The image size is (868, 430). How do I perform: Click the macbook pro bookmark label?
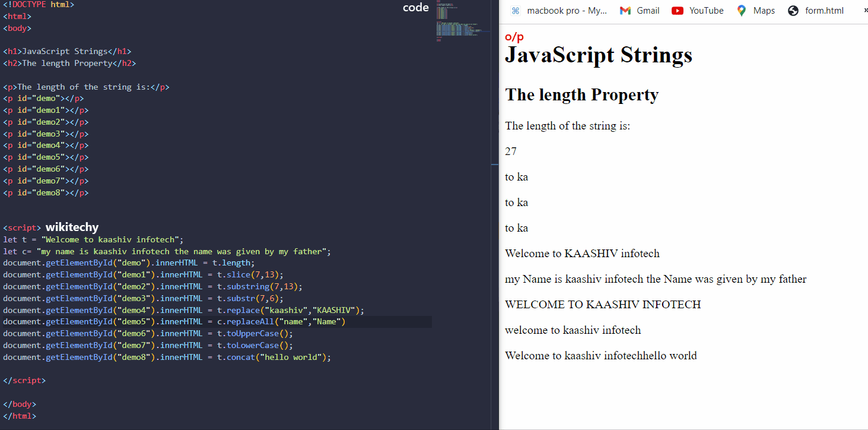[567, 10]
